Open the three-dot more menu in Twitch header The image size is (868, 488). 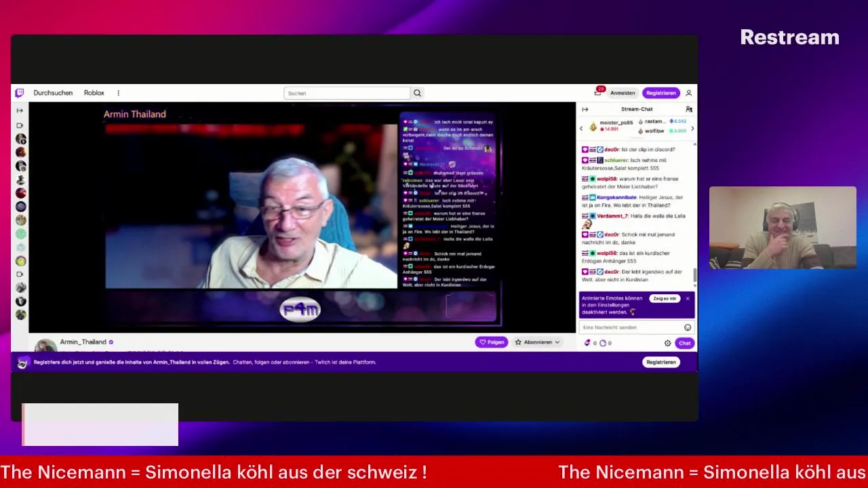118,93
